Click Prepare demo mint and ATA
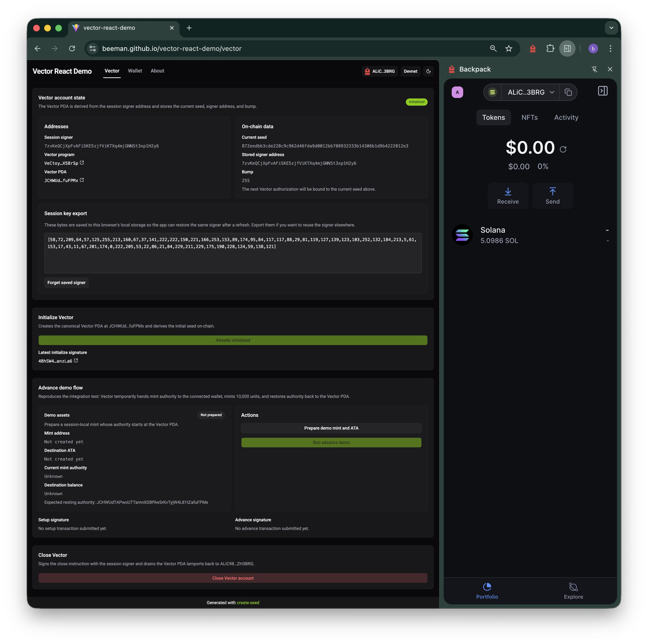Image resolution: width=648 pixels, height=644 pixels. pyautogui.click(x=331, y=428)
